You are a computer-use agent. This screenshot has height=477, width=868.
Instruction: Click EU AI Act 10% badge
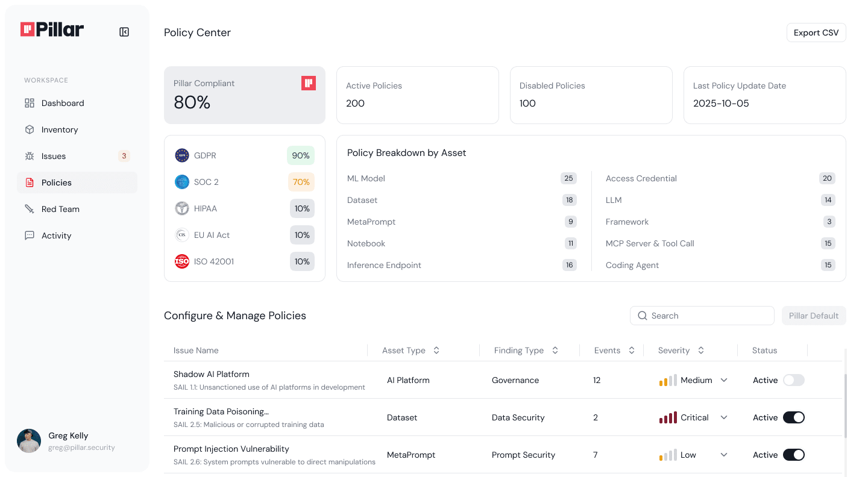(x=302, y=235)
